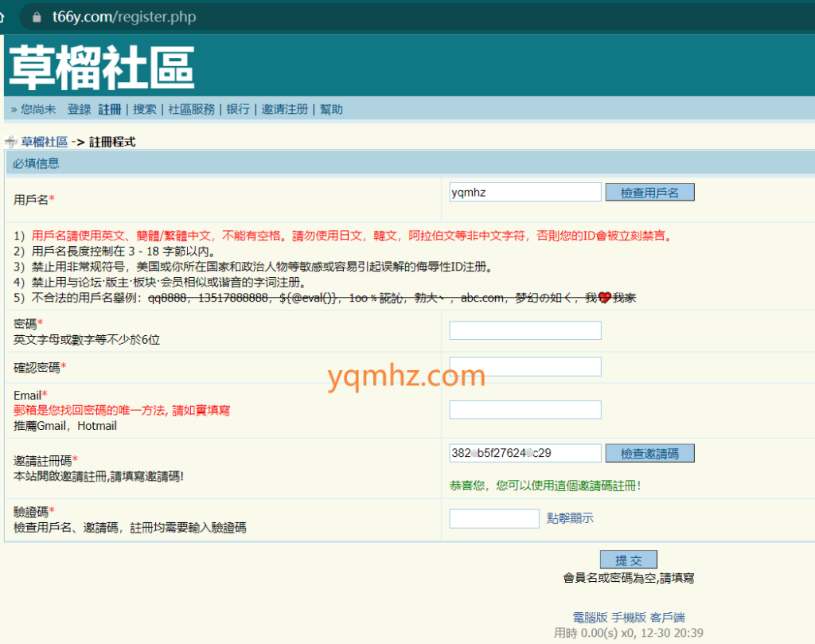Open 邀请注册 in the navigation bar
The image size is (815, 644).
pyautogui.click(x=284, y=109)
